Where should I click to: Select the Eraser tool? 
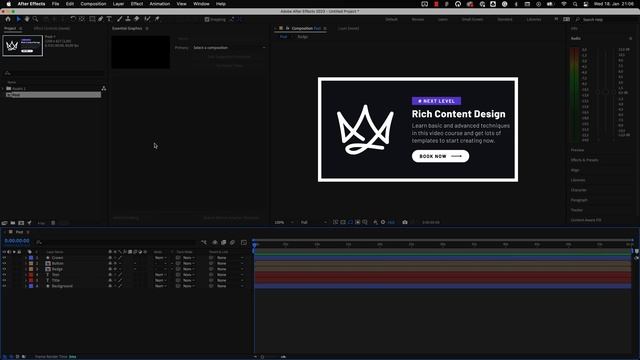click(x=137, y=19)
